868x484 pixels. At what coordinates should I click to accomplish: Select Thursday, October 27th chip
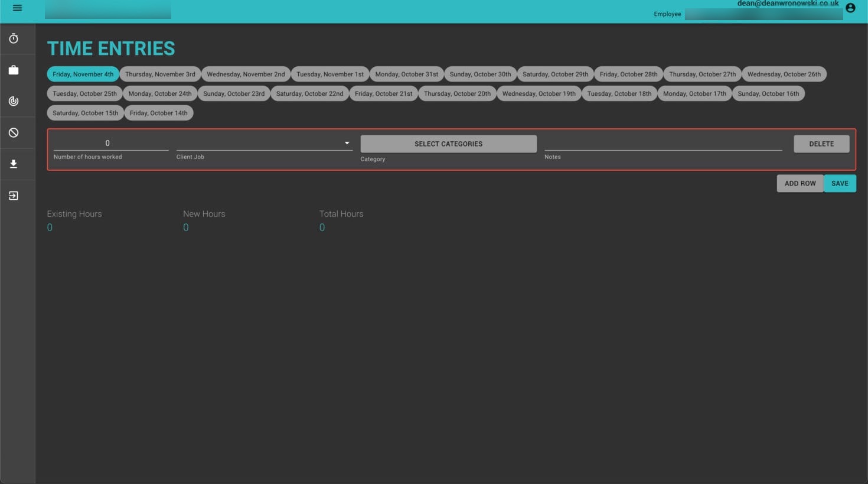click(703, 74)
